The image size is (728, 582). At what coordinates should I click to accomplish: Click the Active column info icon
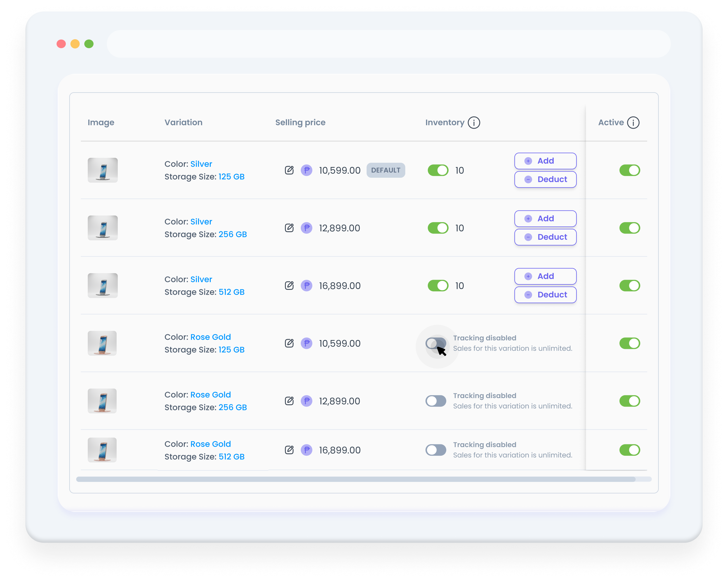coord(633,123)
